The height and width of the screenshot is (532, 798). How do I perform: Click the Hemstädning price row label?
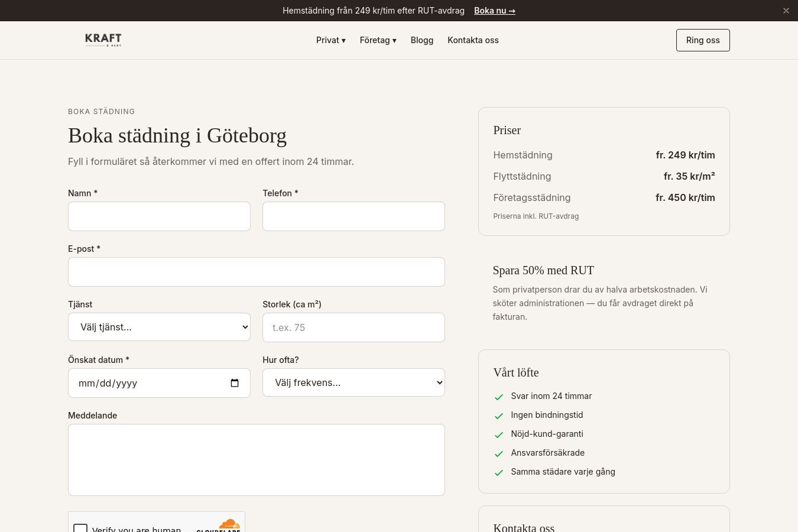(x=523, y=155)
